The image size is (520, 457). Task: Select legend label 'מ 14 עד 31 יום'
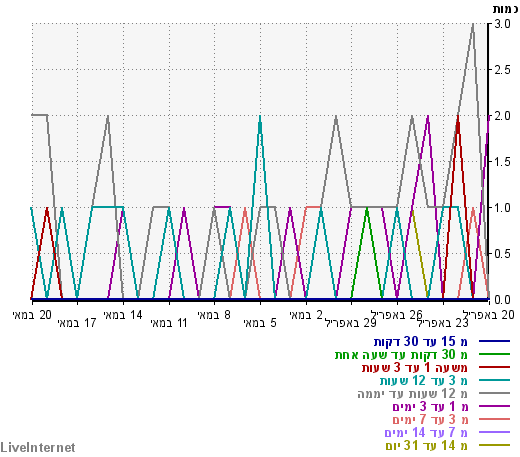point(427,446)
